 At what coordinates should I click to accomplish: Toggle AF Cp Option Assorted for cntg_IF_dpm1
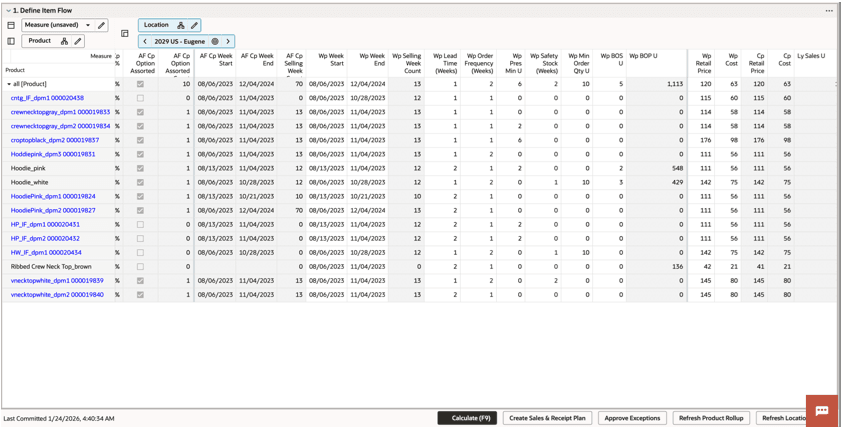pos(141,98)
